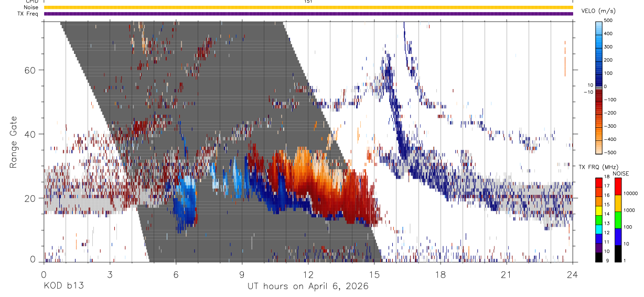Click the NOISE color scale bar
This screenshot has height=297, width=644.
point(618,220)
